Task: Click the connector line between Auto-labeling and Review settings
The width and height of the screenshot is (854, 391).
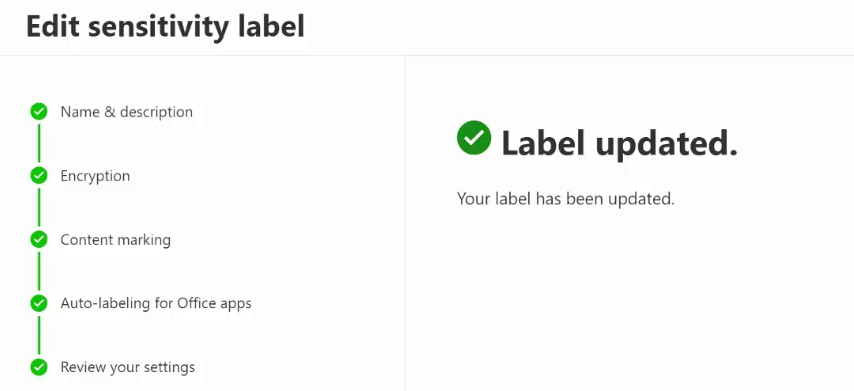Action: click(39, 335)
